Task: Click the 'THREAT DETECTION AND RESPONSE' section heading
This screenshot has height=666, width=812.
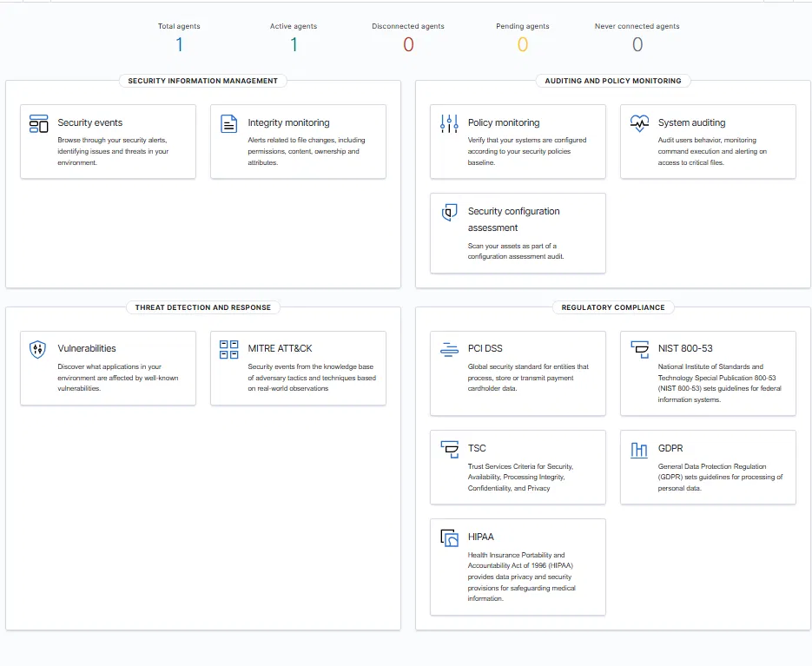Action: [x=203, y=307]
